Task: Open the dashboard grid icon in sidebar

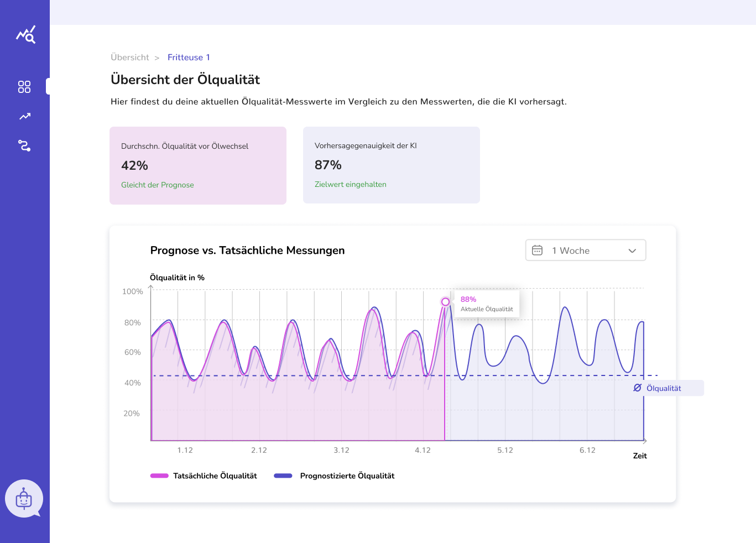Action: [x=24, y=87]
